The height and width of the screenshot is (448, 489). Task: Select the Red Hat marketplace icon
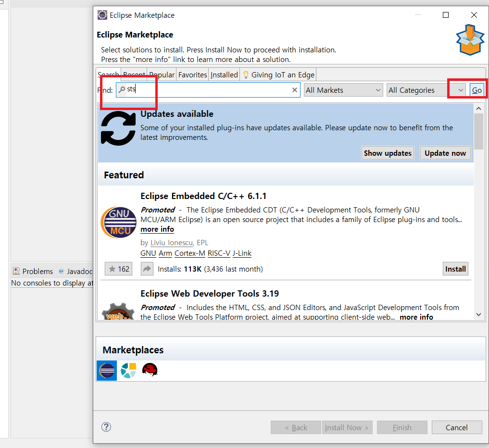pos(150,370)
